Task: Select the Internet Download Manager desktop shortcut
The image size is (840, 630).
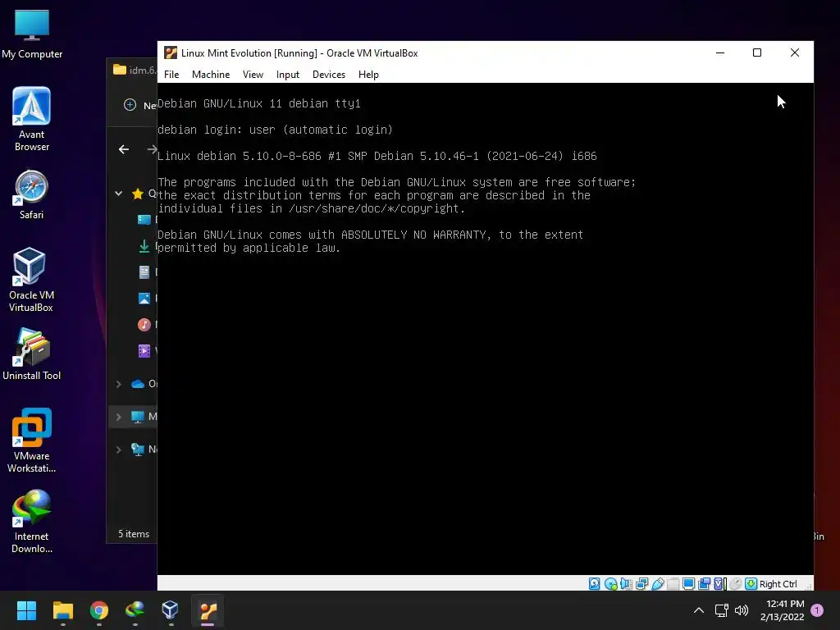Action: [x=32, y=521]
